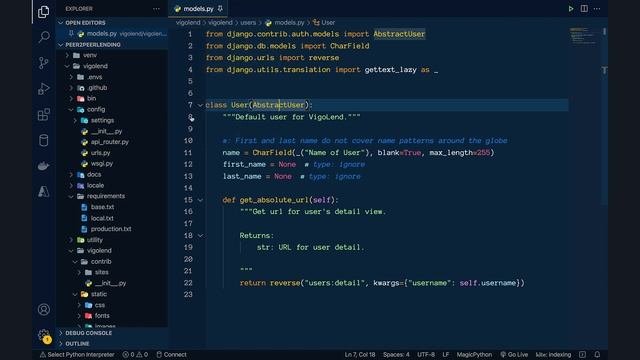The image size is (640, 360).
Task: Click the users breadcrumb segment
Action: [248, 23]
